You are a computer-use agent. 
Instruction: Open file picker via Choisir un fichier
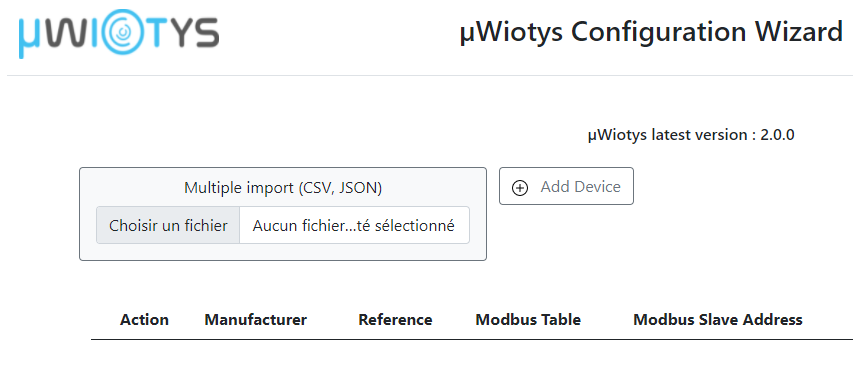tap(168, 225)
